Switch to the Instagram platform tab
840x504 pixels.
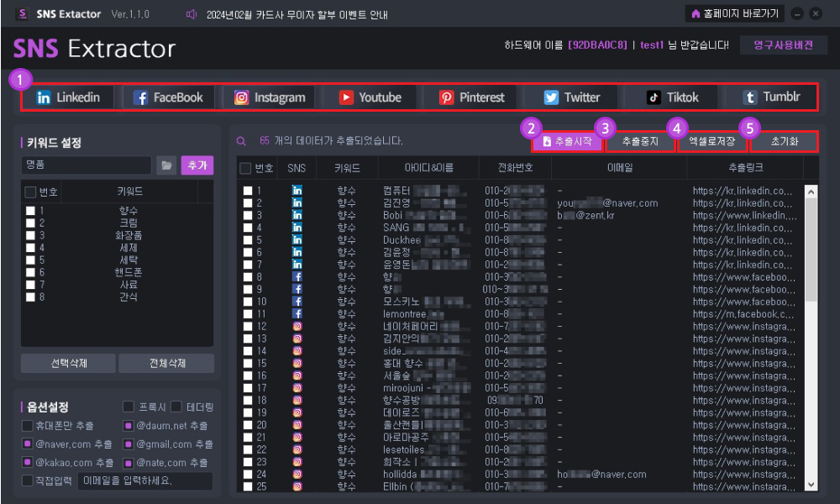point(270,97)
